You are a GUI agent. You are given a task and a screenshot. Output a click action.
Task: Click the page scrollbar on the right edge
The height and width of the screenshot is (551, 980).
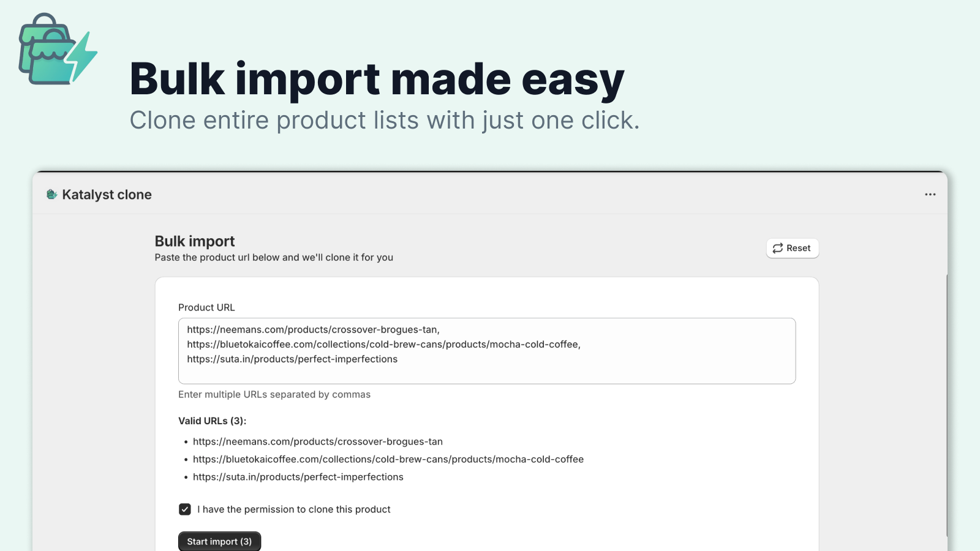[x=947, y=404]
